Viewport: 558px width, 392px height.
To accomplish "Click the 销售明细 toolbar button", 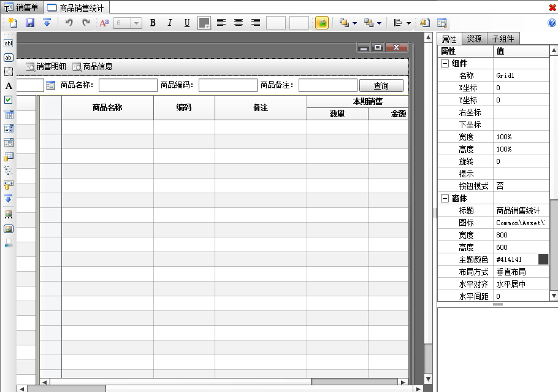I will pyautogui.click(x=46, y=67).
